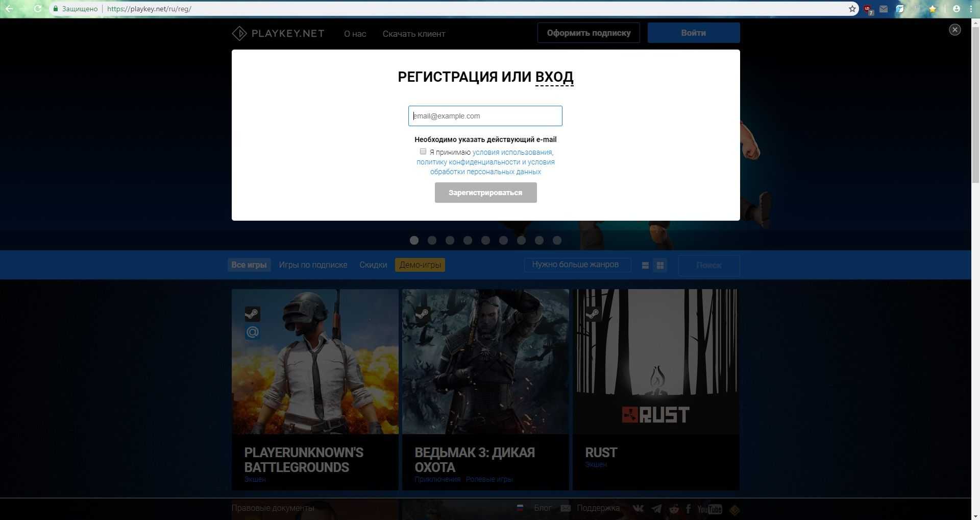Click the Reddit icon in footer
980x520 pixels.
pyautogui.click(x=674, y=509)
